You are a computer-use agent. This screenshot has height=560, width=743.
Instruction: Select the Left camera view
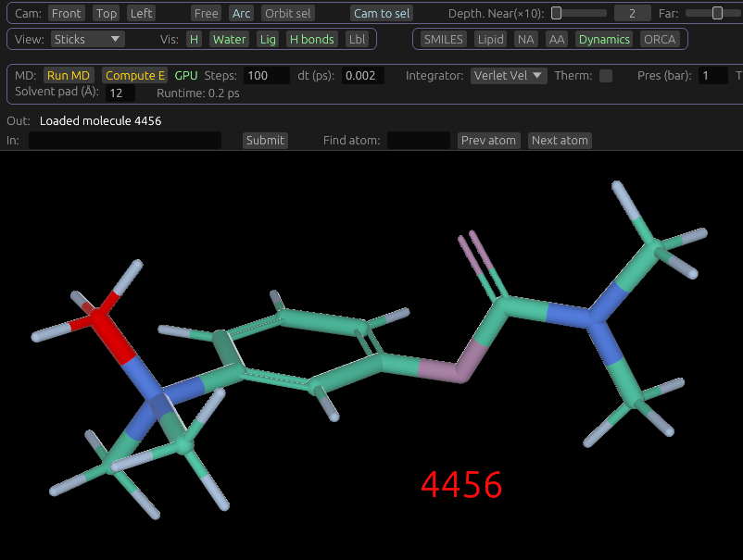click(142, 14)
